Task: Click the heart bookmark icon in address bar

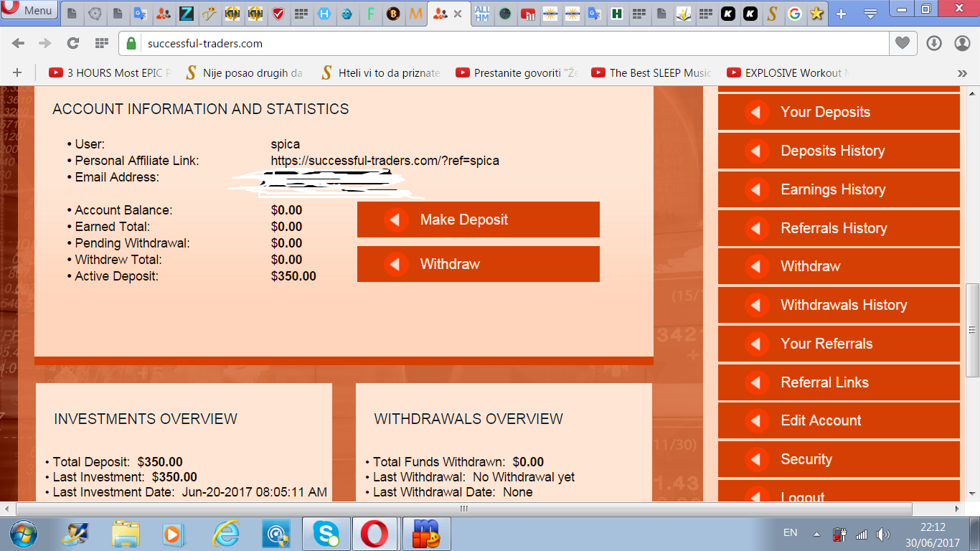Action: pyautogui.click(x=902, y=43)
